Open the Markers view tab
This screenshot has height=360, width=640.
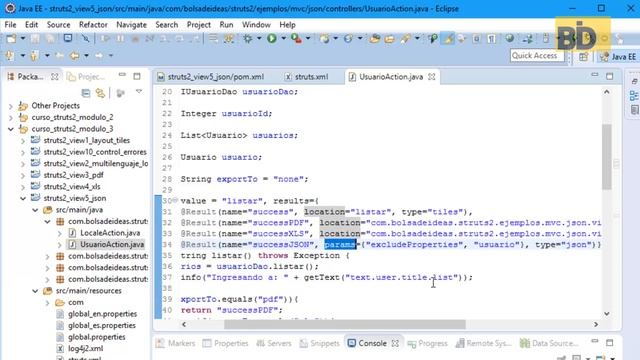(x=176, y=343)
